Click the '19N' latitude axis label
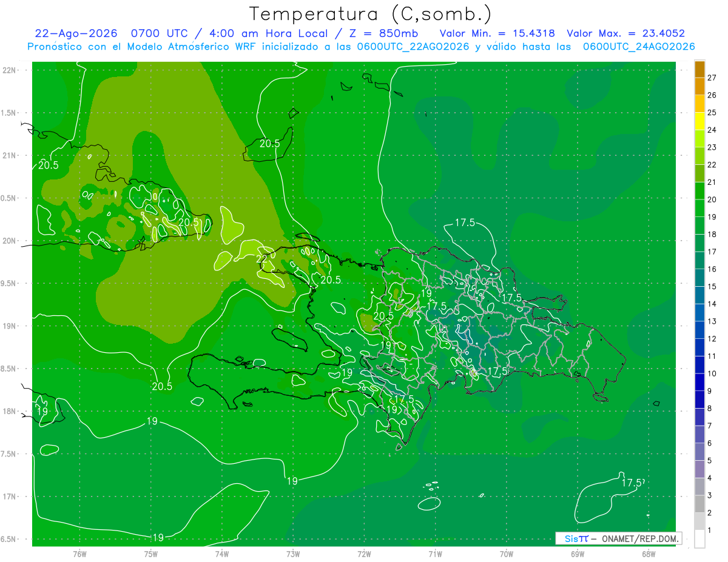This screenshot has height=562, width=728. pos(9,326)
